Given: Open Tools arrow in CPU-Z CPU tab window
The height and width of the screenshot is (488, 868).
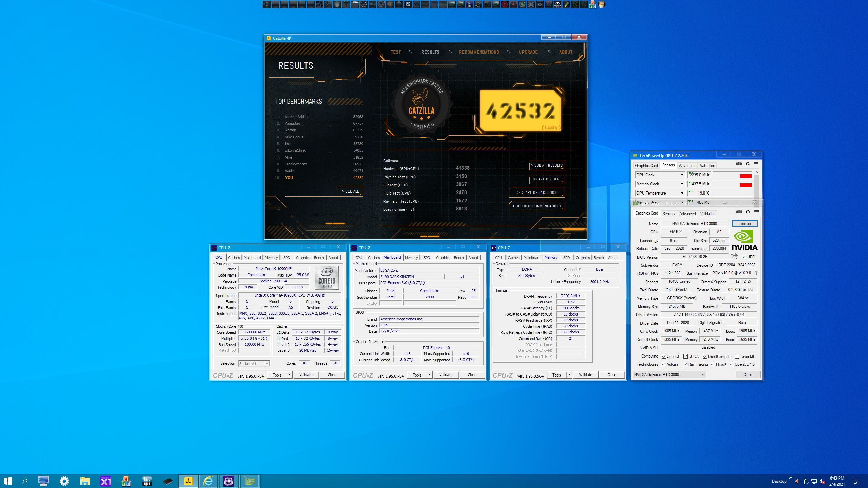Looking at the screenshot, I should (289, 374).
